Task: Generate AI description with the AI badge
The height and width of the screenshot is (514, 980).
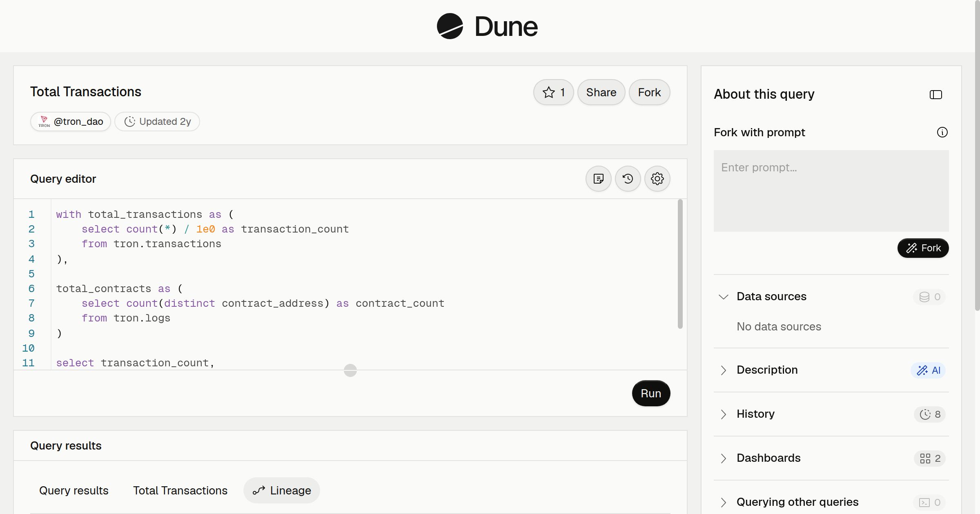Action: (x=928, y=370)
